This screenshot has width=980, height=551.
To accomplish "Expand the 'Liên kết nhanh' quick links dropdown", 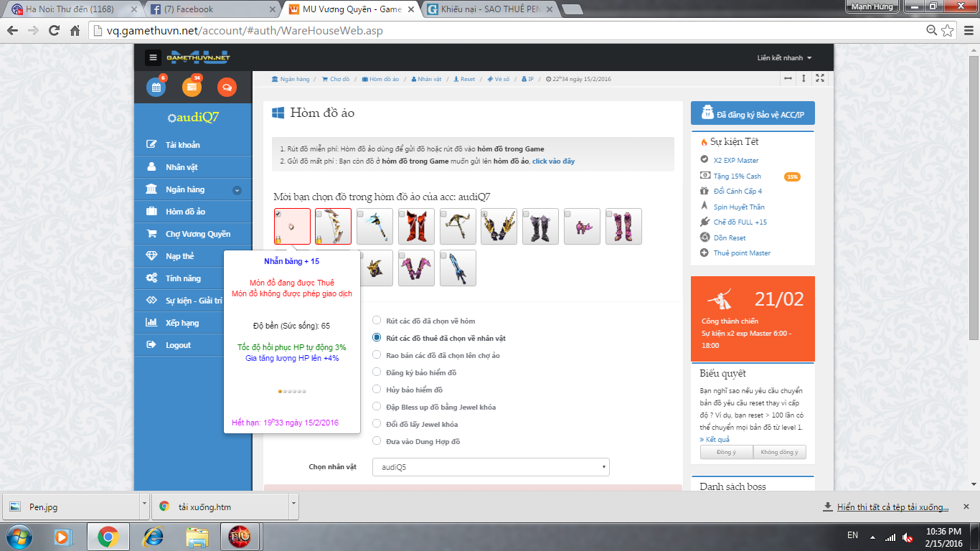I will [x=785, y=58].
